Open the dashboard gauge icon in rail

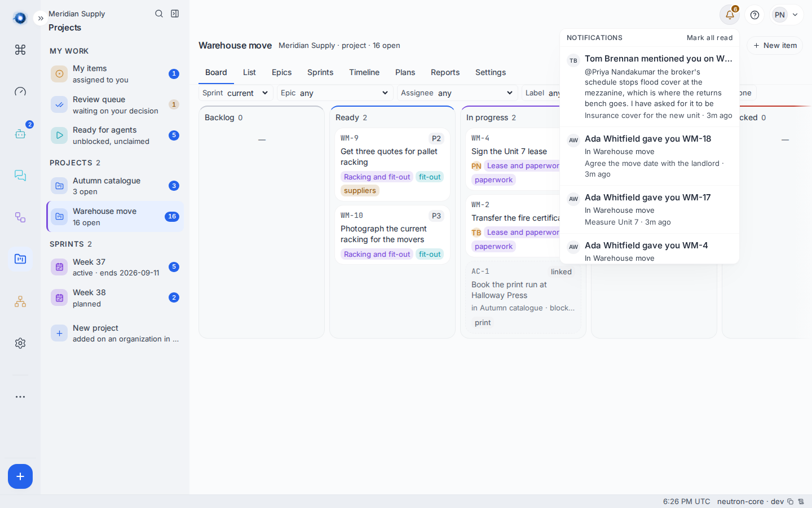point(20,91)
